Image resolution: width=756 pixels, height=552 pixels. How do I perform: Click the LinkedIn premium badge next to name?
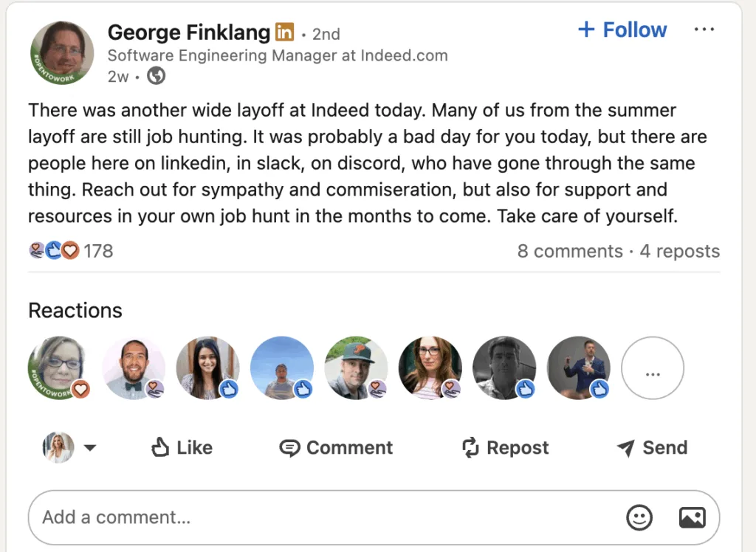(x=284, y=32)
